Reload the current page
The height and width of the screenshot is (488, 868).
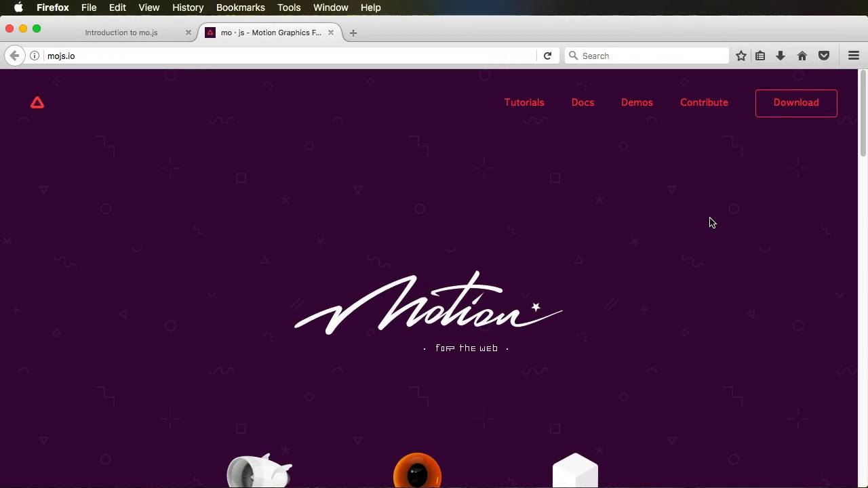tap(547, 56)
